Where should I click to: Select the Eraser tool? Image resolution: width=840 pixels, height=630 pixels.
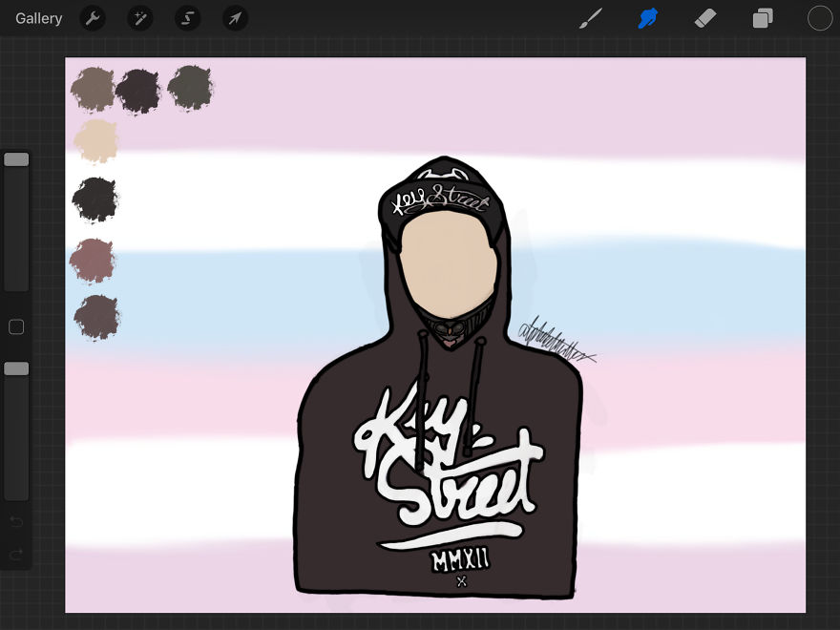click(x=705, y=18)
